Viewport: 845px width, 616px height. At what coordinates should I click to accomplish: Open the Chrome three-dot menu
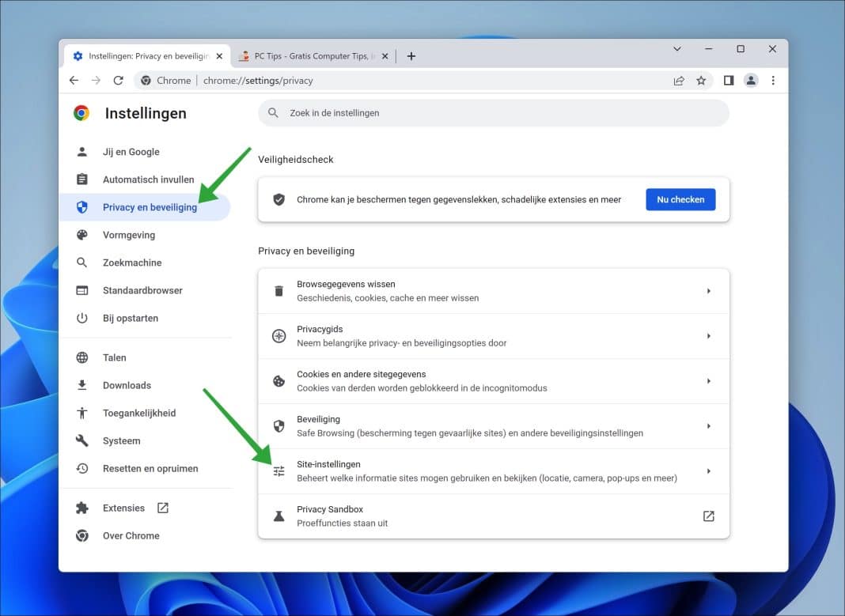tap(773, 80)
